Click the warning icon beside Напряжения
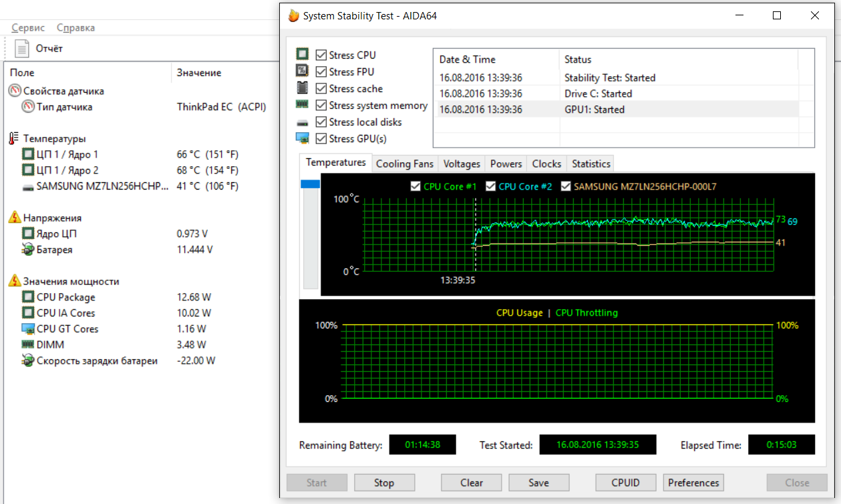 point(15,218)
